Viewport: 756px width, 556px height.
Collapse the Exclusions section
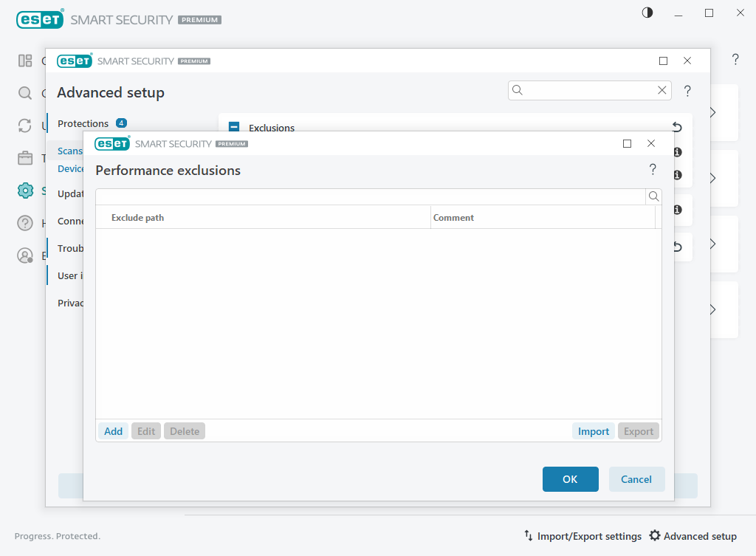(234, 128)
